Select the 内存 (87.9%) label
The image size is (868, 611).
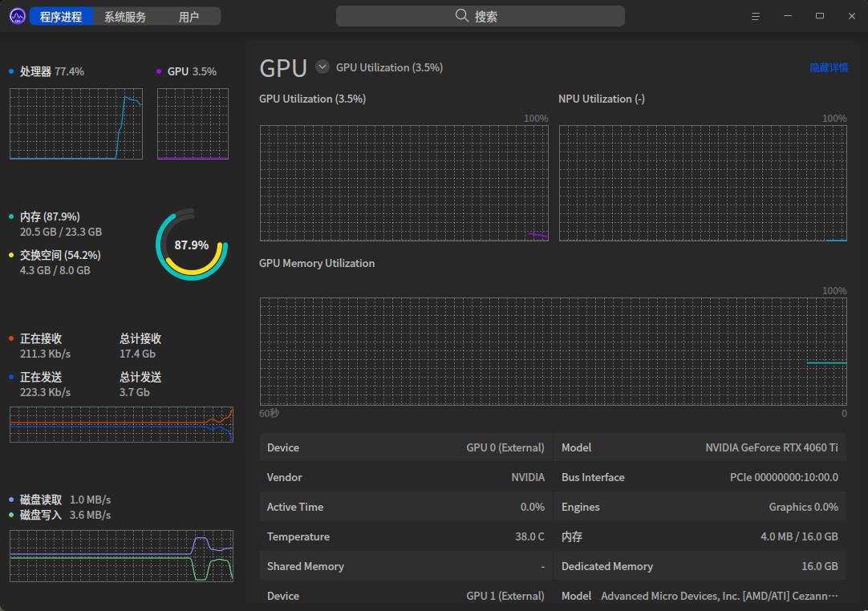[50, 216]
